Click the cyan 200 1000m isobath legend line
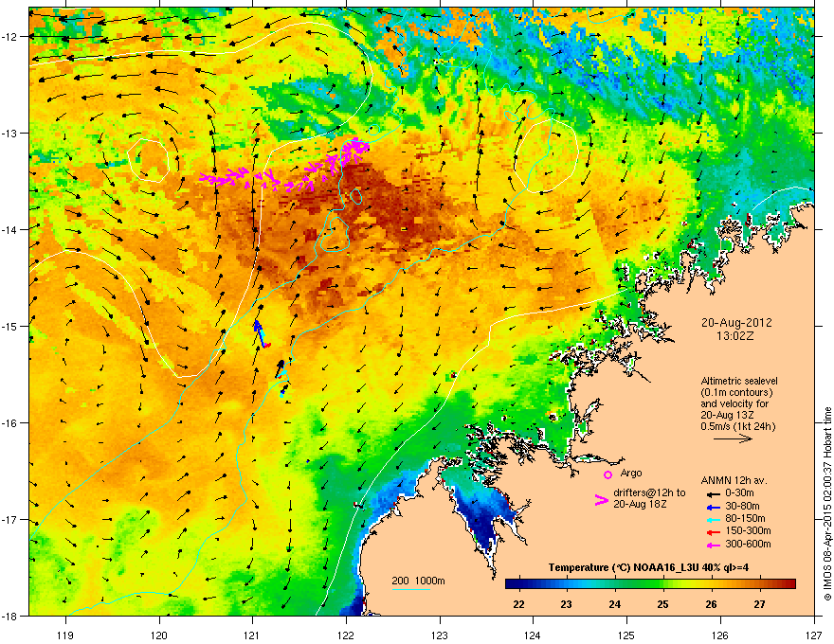Viewport: 834px width, 644px height. click(411, 589)
